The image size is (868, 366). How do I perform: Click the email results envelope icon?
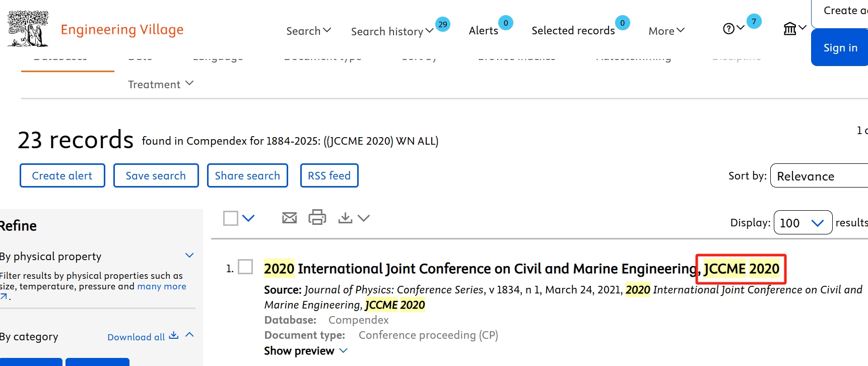pos(289,218)
